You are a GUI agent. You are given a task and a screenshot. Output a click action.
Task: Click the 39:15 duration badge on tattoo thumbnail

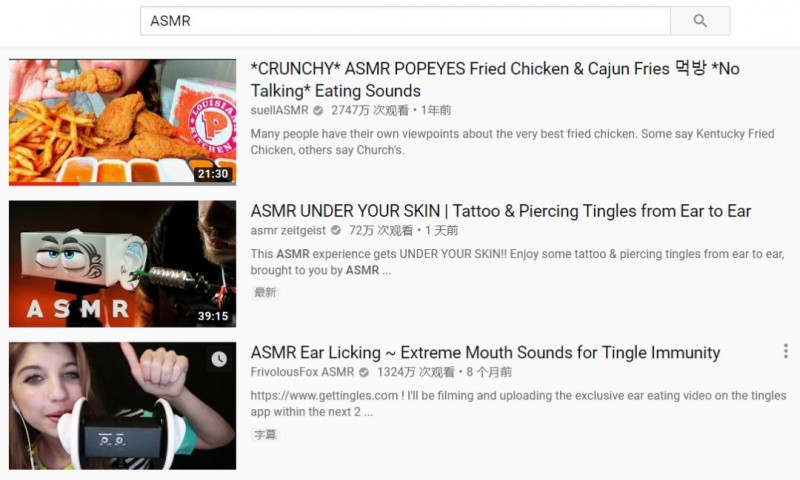click(213, 316)
